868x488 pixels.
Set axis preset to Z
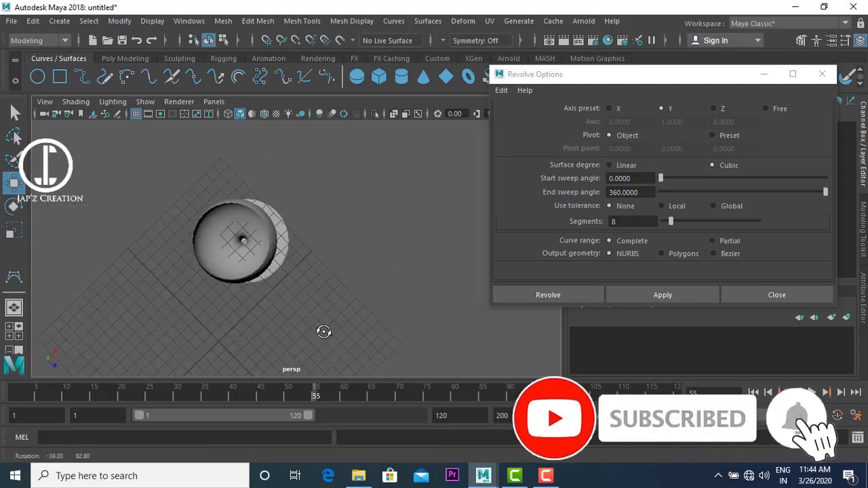point(713,108)
